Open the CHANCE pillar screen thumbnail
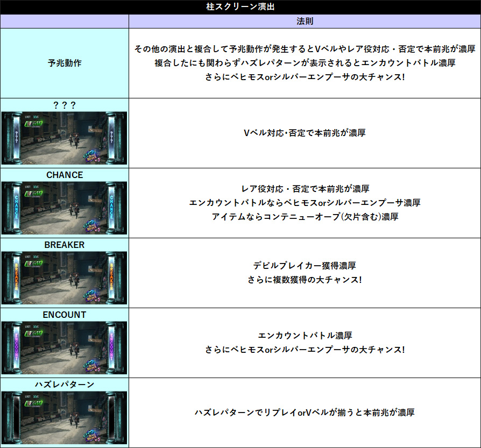The width and height of the screenshot is (481, 448). click(64, 208)
